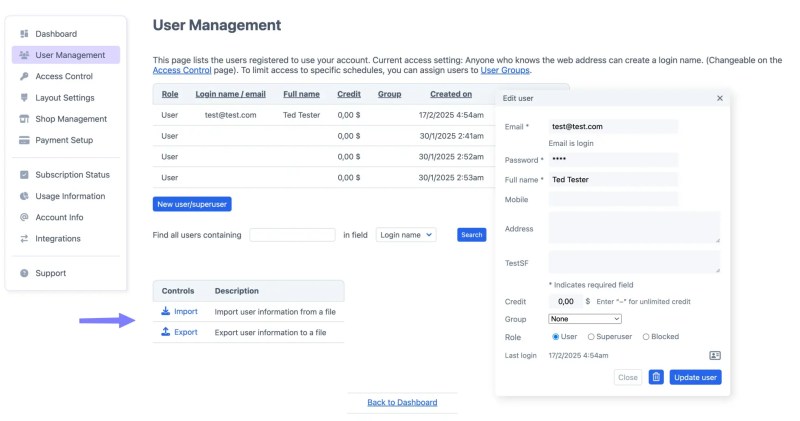Select the Blocked role radio button

coord(646,337)
